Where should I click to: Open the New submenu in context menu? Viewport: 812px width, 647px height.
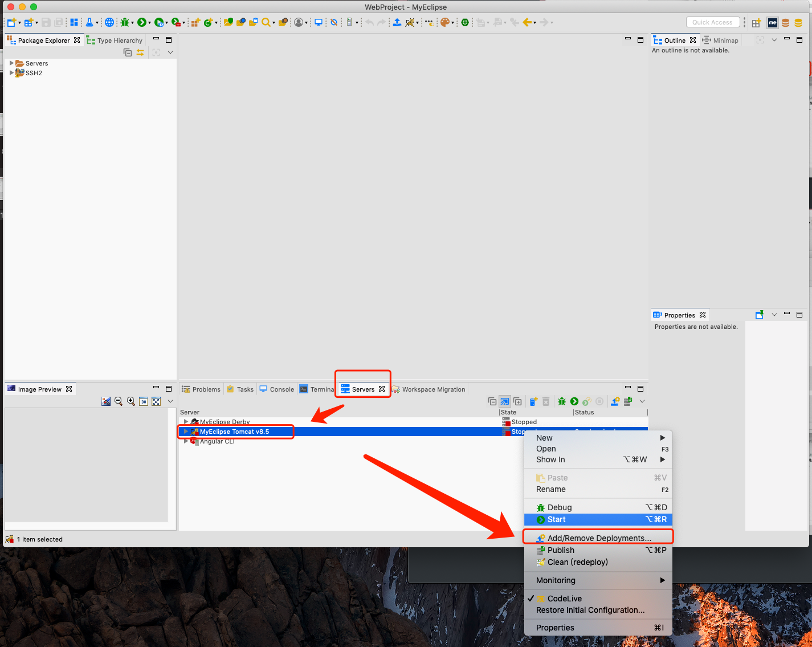[x=598, y=438]
